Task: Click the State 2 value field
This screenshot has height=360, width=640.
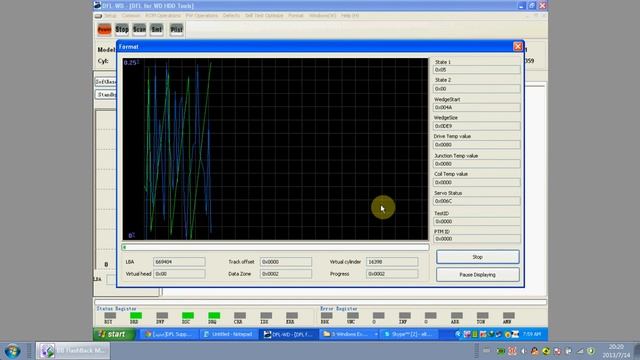Action: click(476, 89)
